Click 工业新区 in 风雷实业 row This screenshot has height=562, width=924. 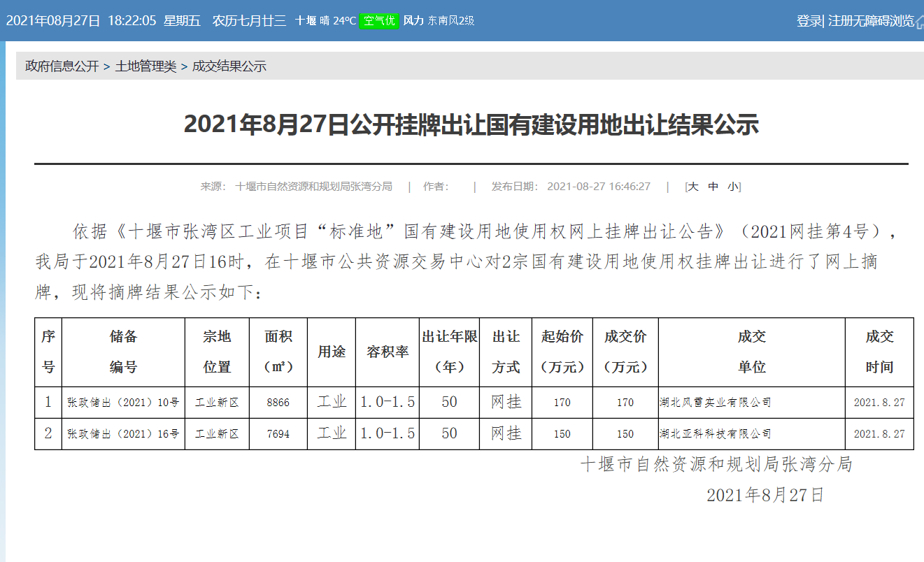[x=217, y=403]
